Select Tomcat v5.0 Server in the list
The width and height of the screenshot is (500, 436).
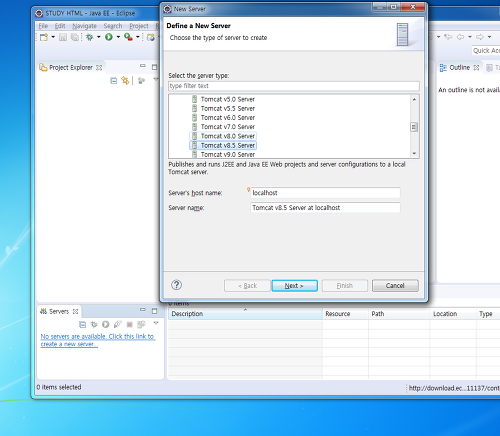point(224,99)
